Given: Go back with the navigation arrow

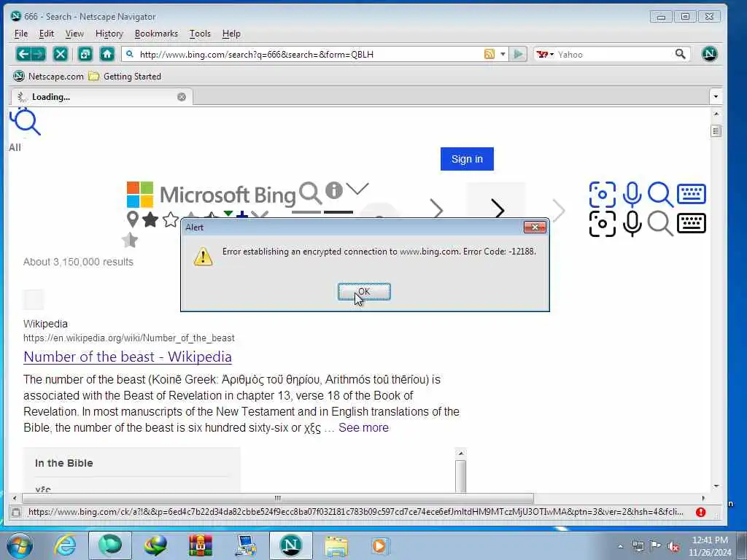Looking at the screenshot, I should 23,54.
